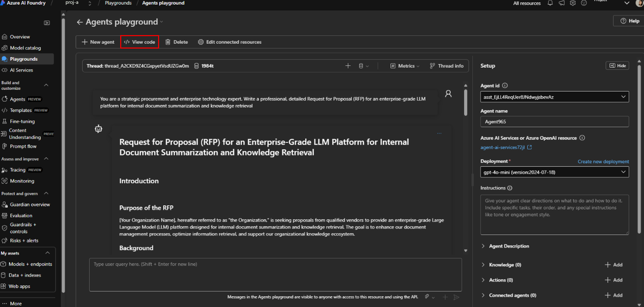This screenshot has height=307, width=644.
Task: Open feedback smiley icon
Action: pos(584,3)
